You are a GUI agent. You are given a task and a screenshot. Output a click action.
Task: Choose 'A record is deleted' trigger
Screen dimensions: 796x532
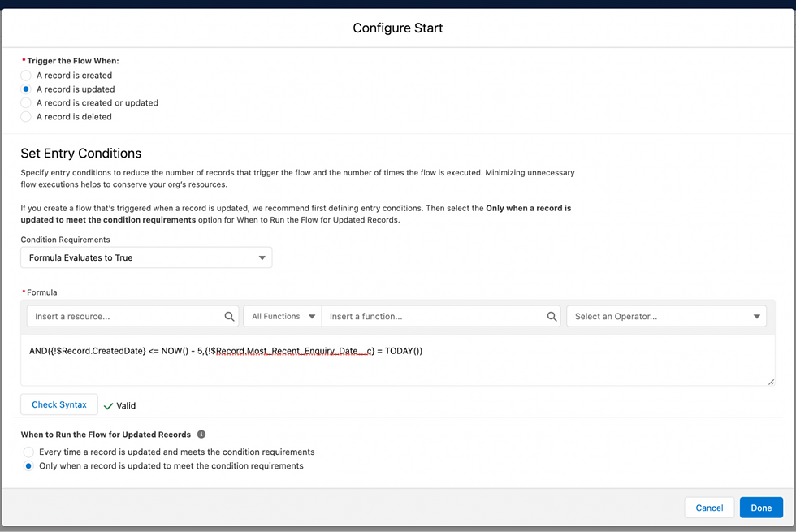pos(26,117)
